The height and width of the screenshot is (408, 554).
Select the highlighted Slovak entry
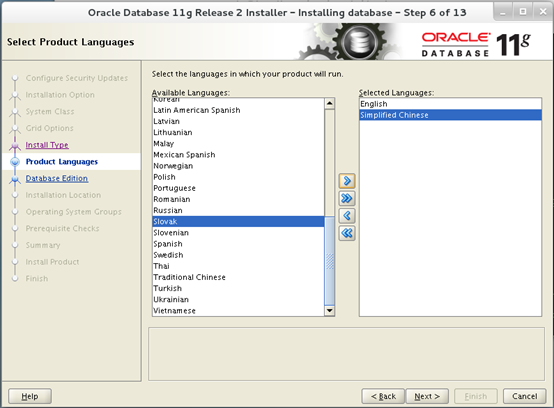pyautogui.click(x=238, y=221)
